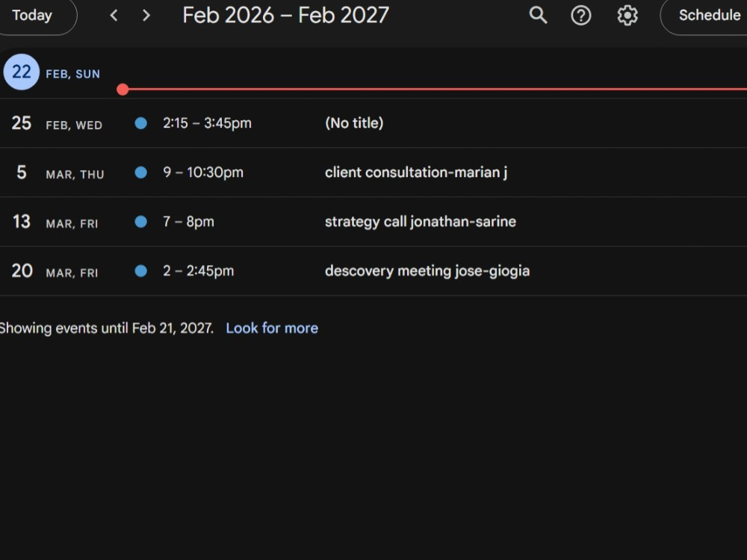Click the blue dot for (No title) event
This screenshot has width=747, height=560.
point(140,123)
